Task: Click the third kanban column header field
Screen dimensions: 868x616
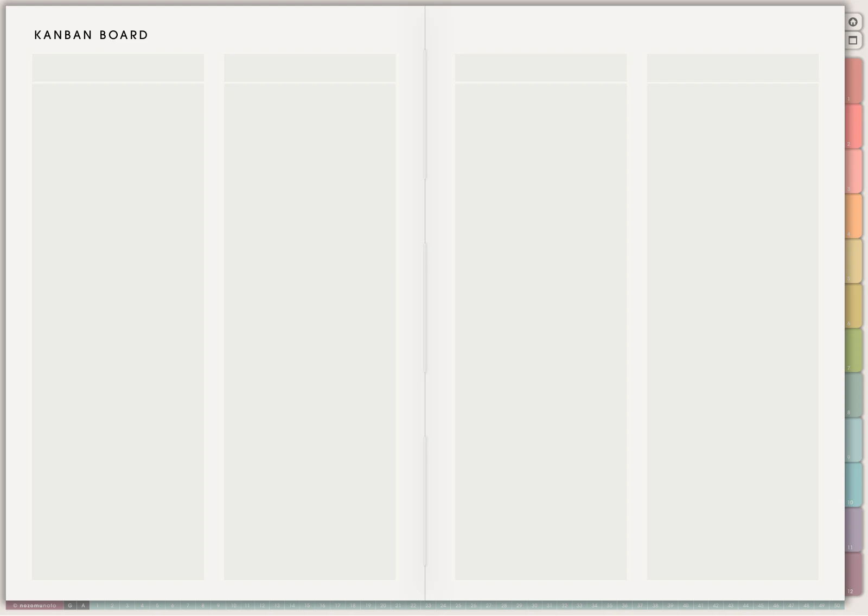Action: (541, 67)
